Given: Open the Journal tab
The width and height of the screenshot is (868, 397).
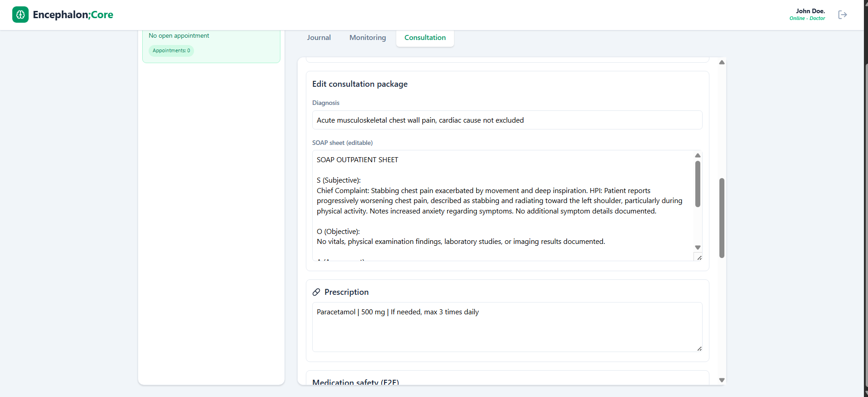Looking at the screenshot, I should point(319,38).
